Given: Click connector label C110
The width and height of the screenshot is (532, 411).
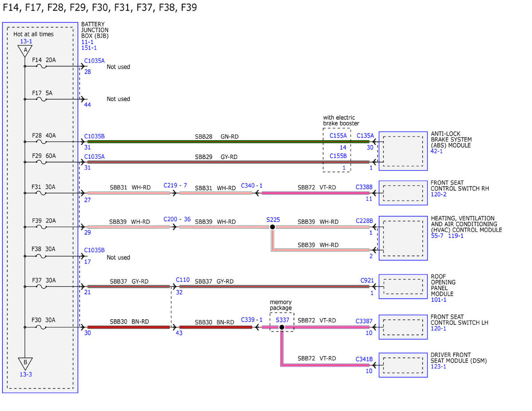Looking at the screenshot, I should click(183, 280).
